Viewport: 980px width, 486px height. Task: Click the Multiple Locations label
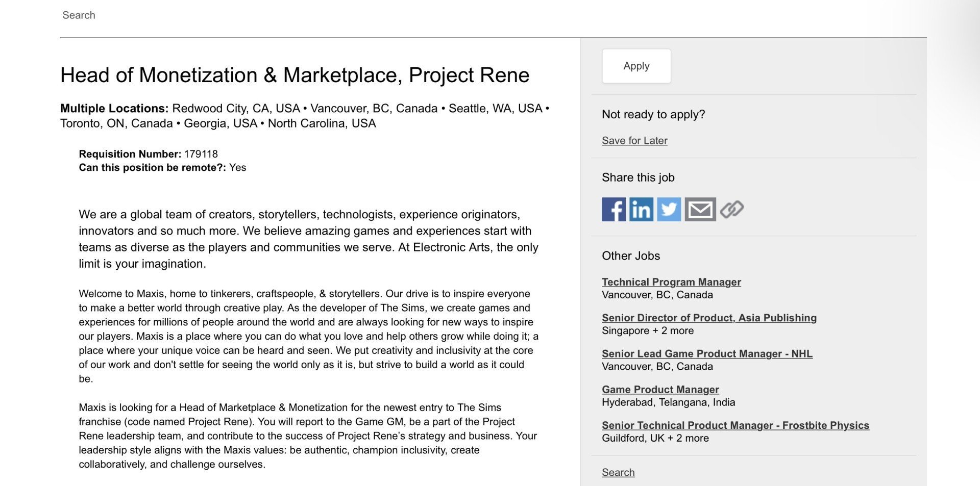pos(114,108)
